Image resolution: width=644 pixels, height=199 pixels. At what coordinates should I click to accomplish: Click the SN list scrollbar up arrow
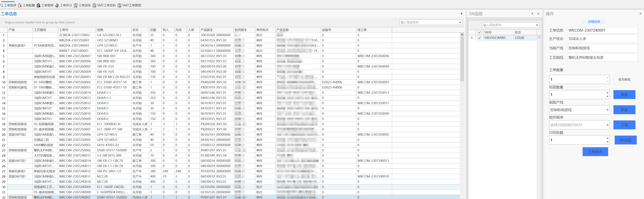(539, 37)
